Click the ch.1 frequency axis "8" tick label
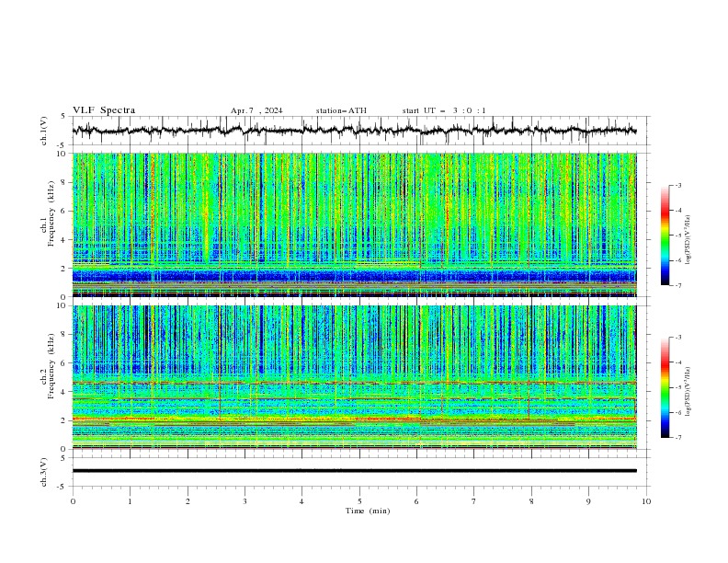Screen dimensions: 728x563 (64, 182)
